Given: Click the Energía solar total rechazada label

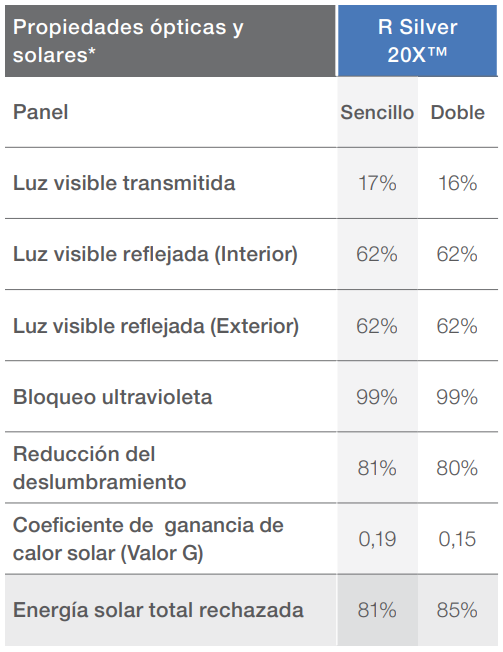Looking at the screenshot, I should click(158, 610).
